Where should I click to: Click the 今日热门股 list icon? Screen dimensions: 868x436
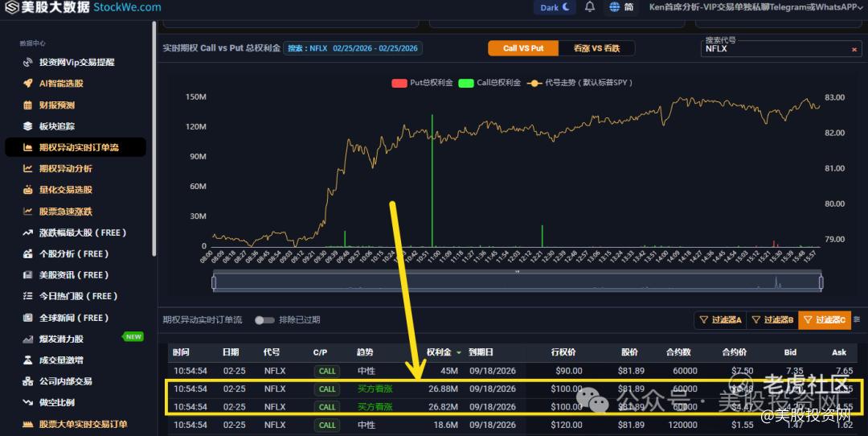point(27,296)
